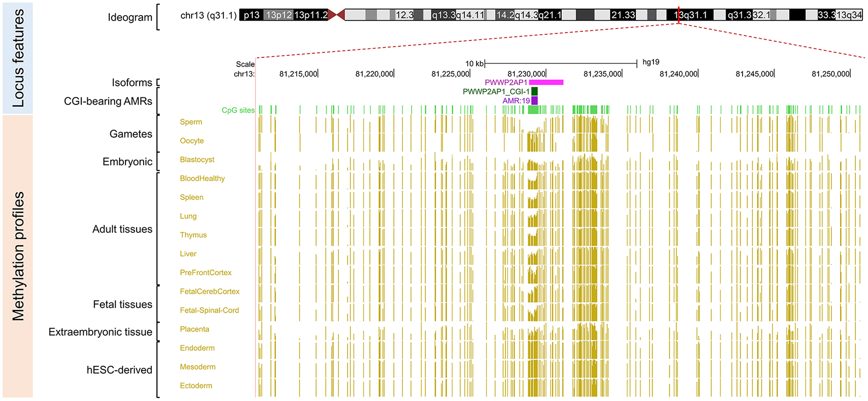Click the red position marker at 13q31.1
Screen dimensions: 868x401
[678, 15]
